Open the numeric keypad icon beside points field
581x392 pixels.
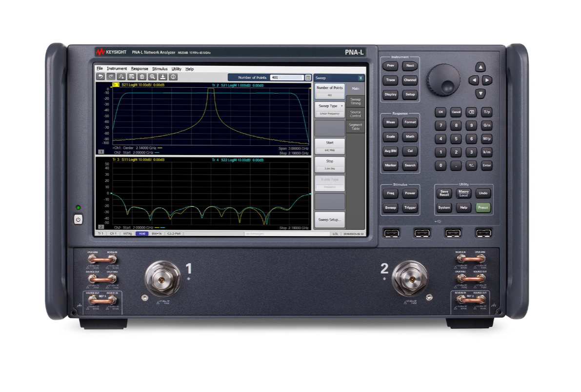click(x=308, y=78)
